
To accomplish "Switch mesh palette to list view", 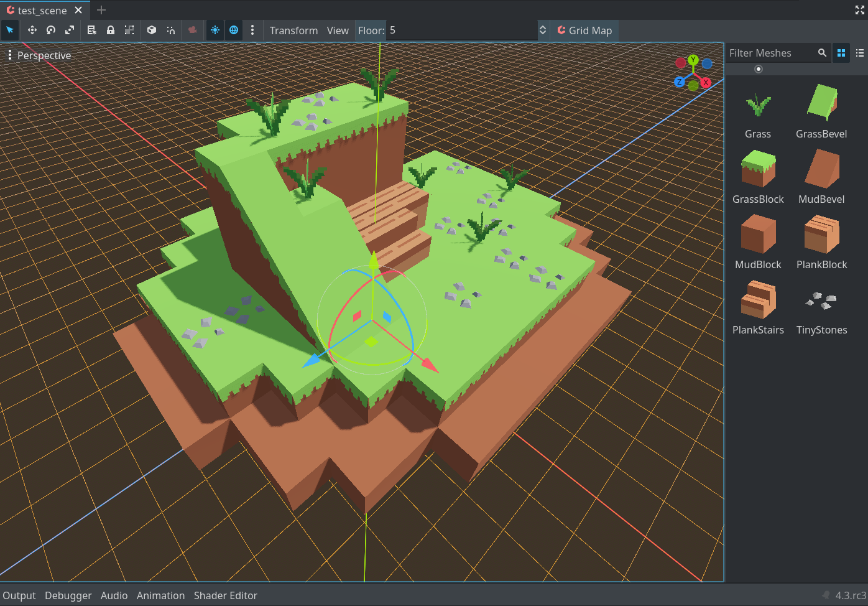I will pyautogui.click(x=860, y=53).
